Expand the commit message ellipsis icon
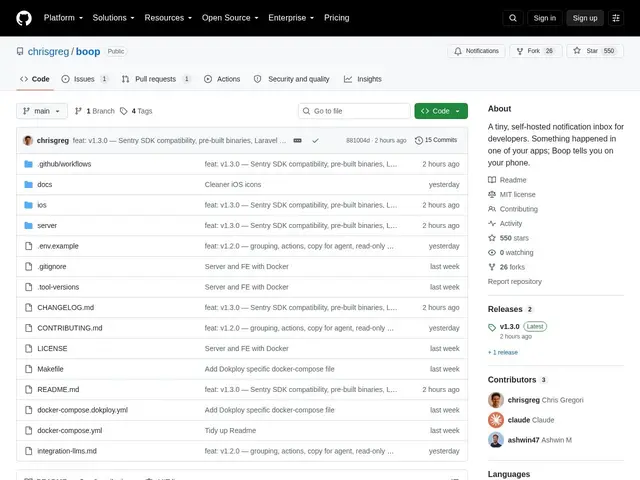This screenshot has height=480, width=640. click(x=298, y=140)
